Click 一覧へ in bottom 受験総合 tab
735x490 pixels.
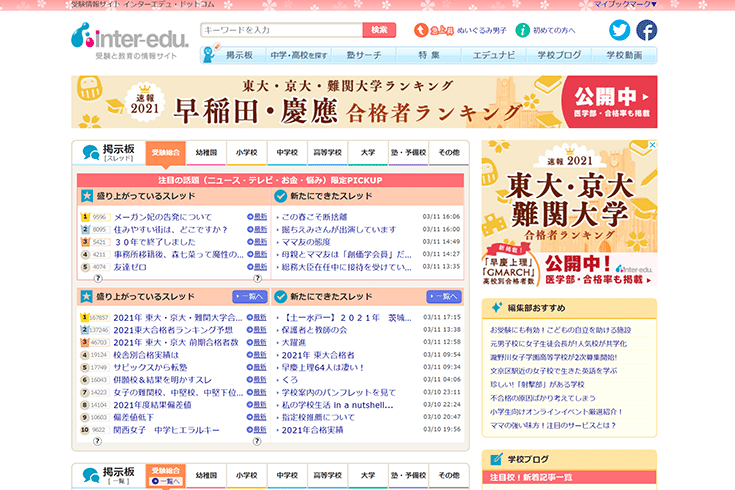click(x=165, y=482)
